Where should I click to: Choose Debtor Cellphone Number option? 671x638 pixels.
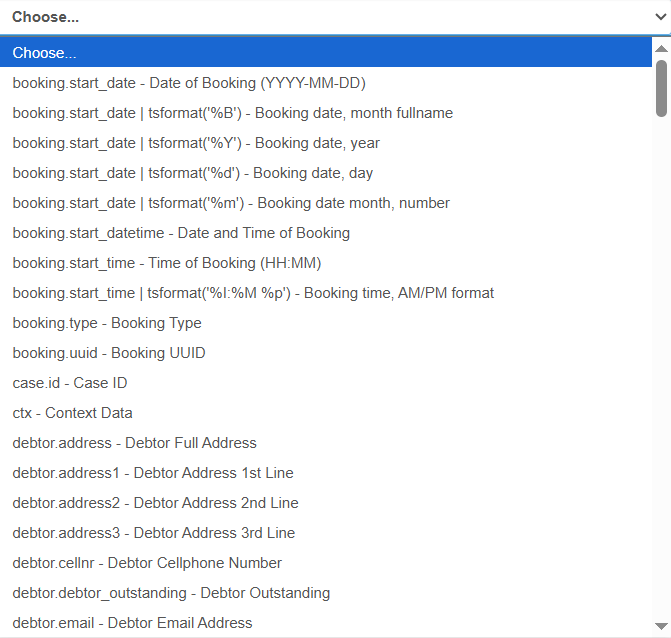pyautogui.click(x=147, y=563)
